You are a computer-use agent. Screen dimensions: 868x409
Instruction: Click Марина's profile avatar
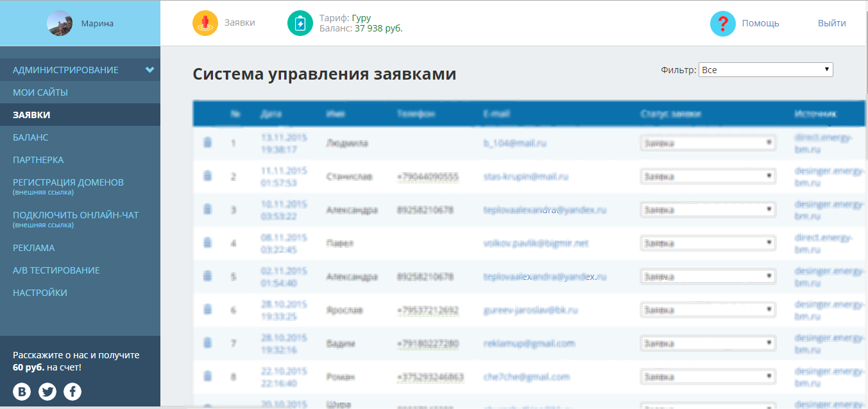pyautogui.click(x=60, y=23)
